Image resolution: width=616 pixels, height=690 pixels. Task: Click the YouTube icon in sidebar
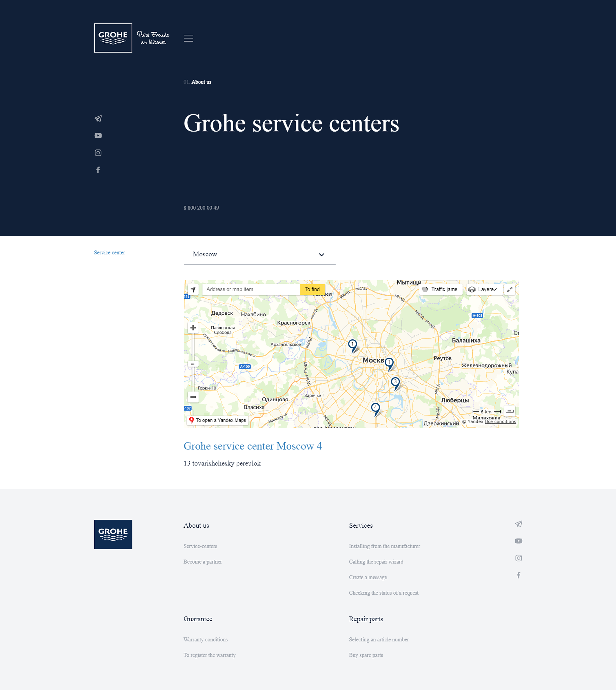tap(98, 136)
